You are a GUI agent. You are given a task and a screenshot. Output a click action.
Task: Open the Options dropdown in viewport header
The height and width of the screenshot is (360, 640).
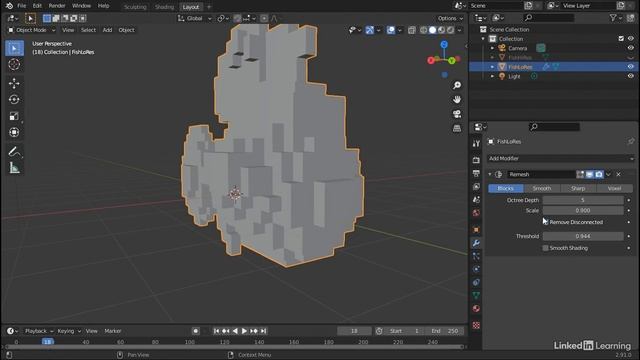click(x=450, y=18)
